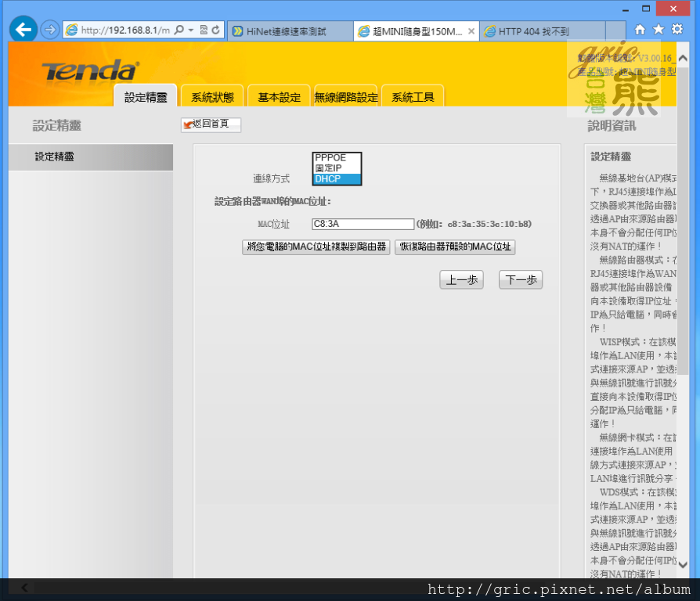Click the 下一步 button
The image size is (700, 601).
point(521,279)
